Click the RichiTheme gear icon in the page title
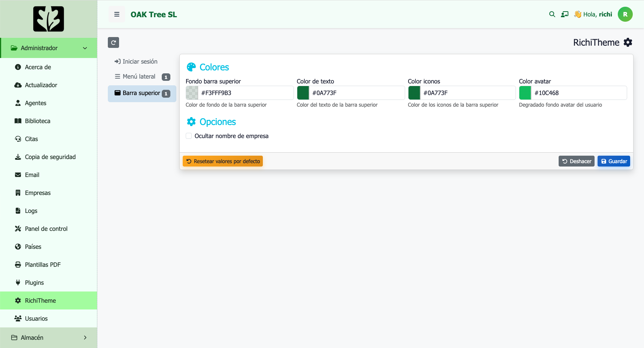 pos(628,42)
